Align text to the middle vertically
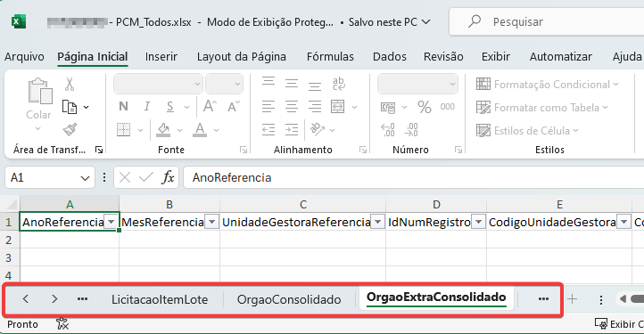644x334 pixels. pyautogui.click(x=292, y=84)
